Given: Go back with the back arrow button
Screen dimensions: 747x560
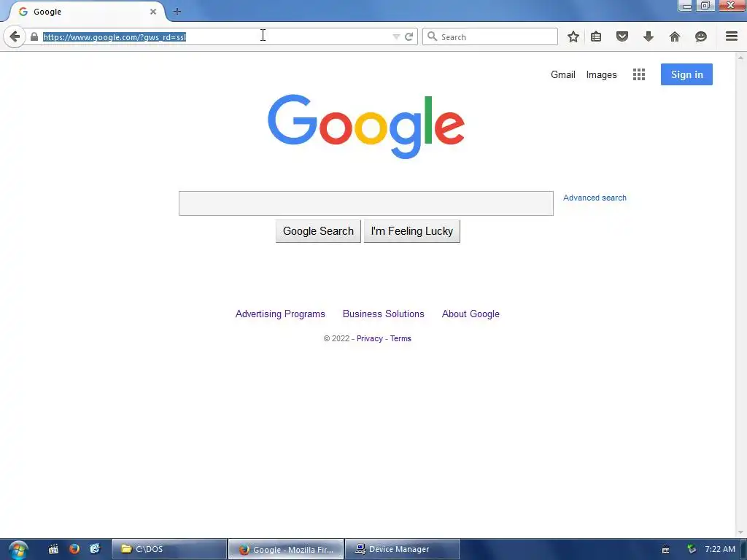Looking at the screenshot, I should click(x=15, y=36).
